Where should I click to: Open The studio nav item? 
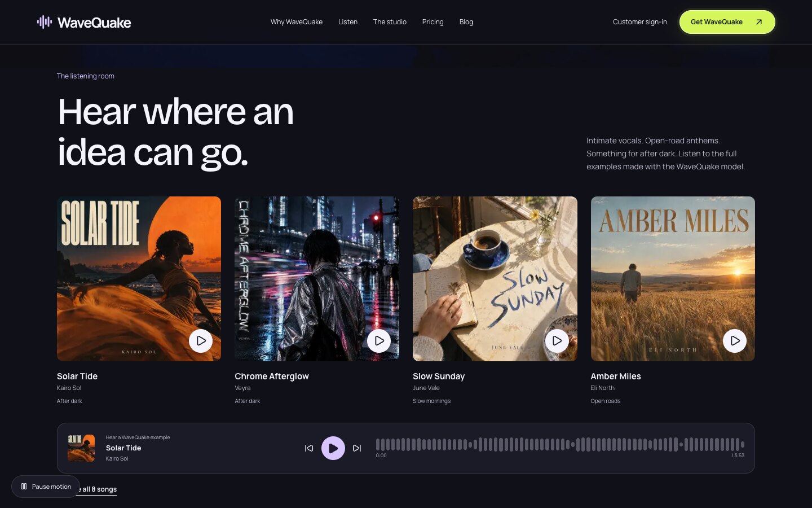point(390,22)
